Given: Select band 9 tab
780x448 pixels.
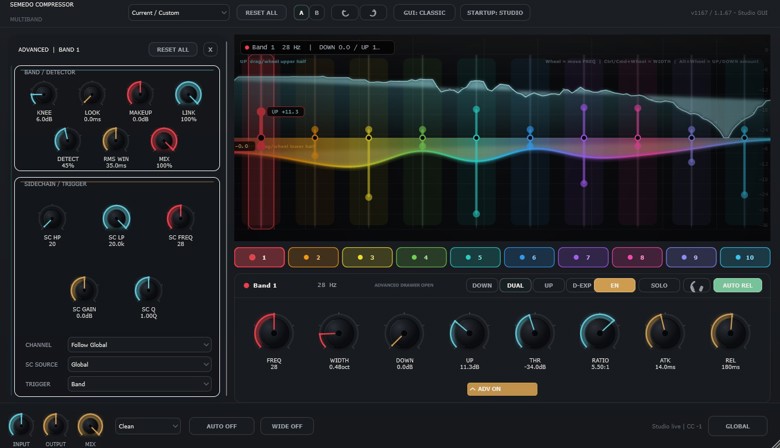Looking at the screenshot, I should (691, 258).
